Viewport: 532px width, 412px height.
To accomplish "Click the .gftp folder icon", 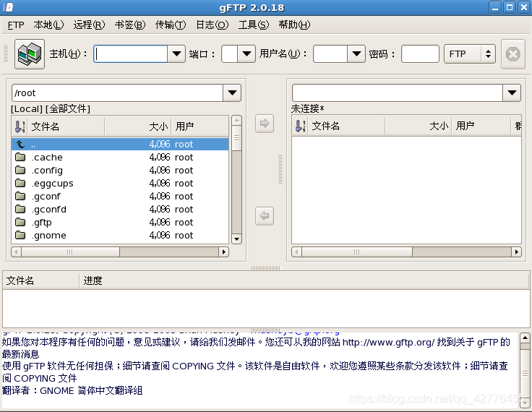I will (x=20, y=222).
